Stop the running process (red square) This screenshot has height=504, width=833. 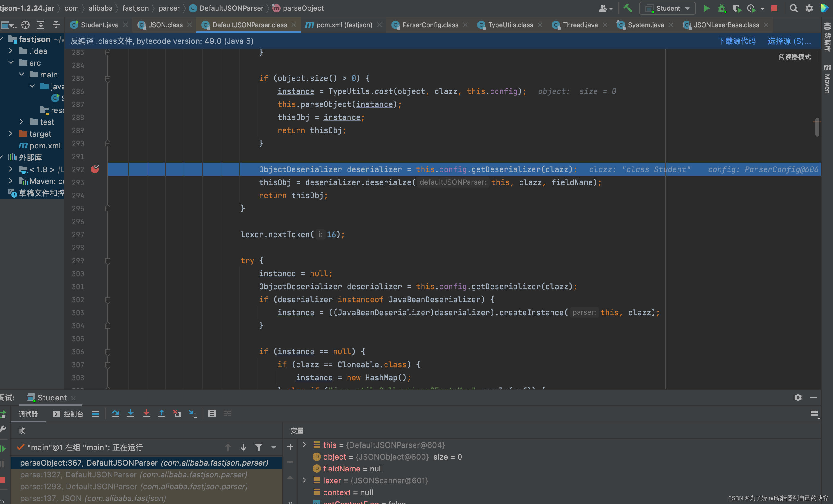[774, 9]
